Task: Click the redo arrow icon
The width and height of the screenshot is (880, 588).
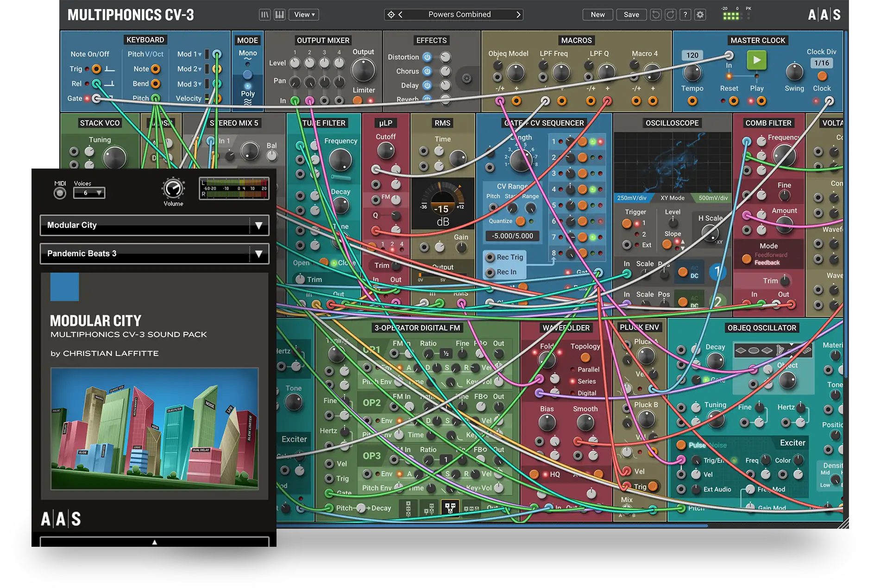Action: tap(670, 15)
